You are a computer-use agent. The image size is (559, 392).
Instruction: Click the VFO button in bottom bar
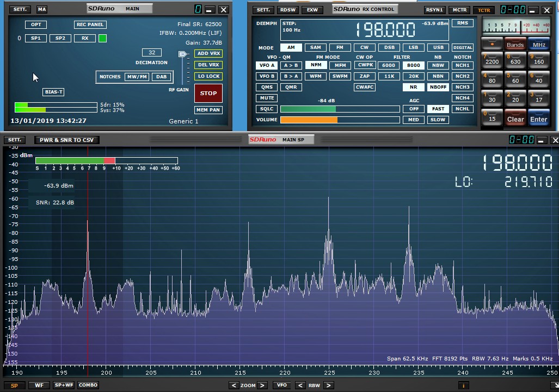click(x=281, y=385)
